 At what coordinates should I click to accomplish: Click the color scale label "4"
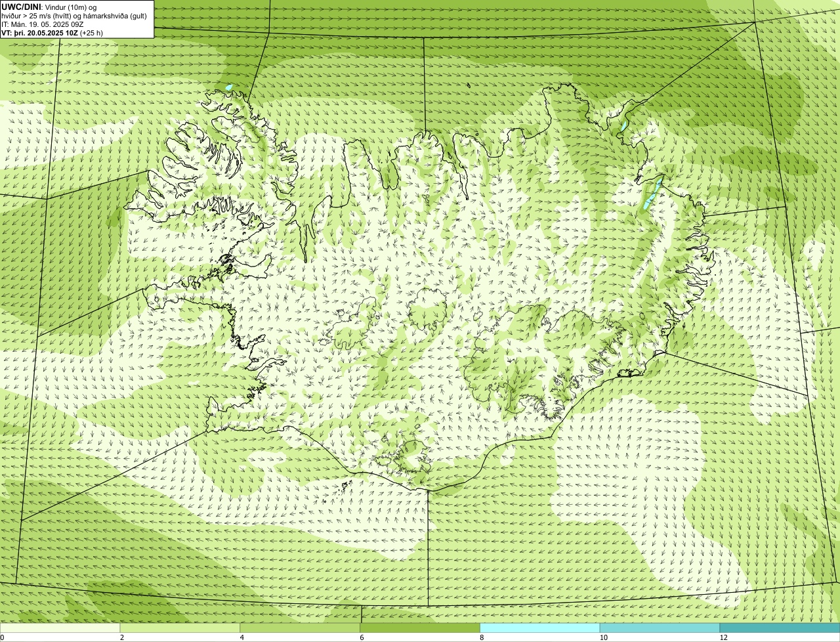[242, 637]
